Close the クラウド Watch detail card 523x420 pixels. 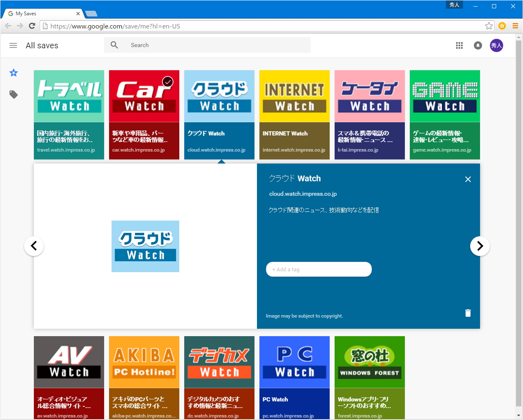(468, 179)
